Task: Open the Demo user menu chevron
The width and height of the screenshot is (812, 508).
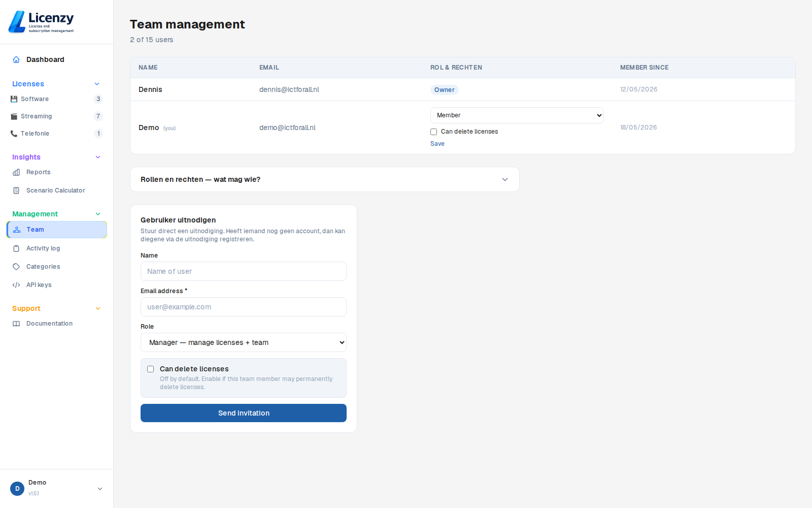Action: (100, 489)
